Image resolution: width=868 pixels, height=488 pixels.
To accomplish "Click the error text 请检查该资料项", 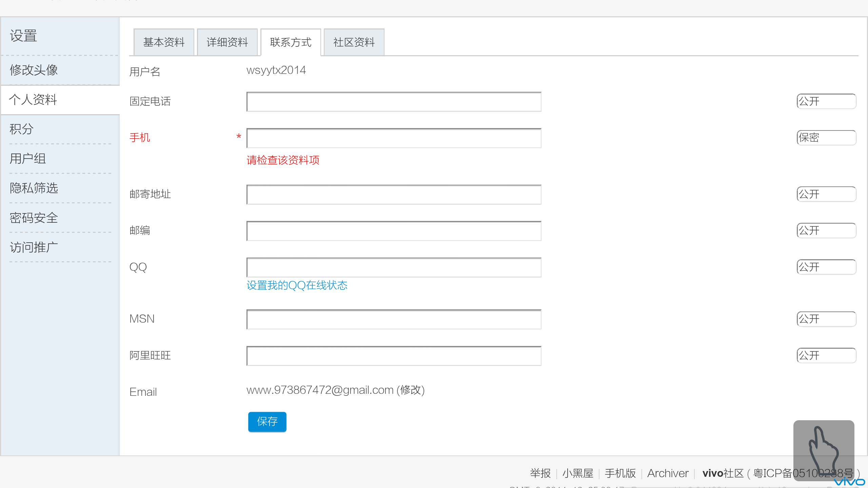I will [283, 160].
